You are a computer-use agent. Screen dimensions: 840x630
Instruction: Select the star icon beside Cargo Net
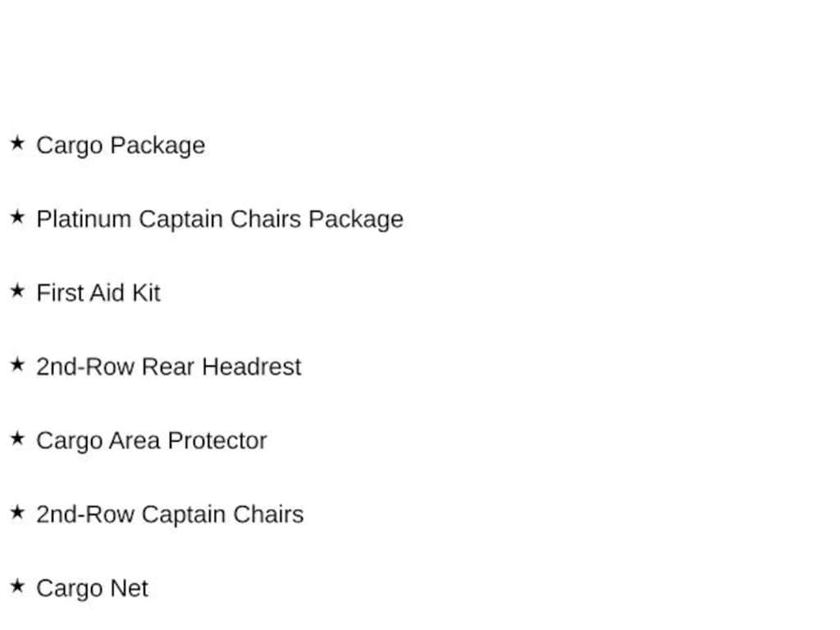pos(17,587)
